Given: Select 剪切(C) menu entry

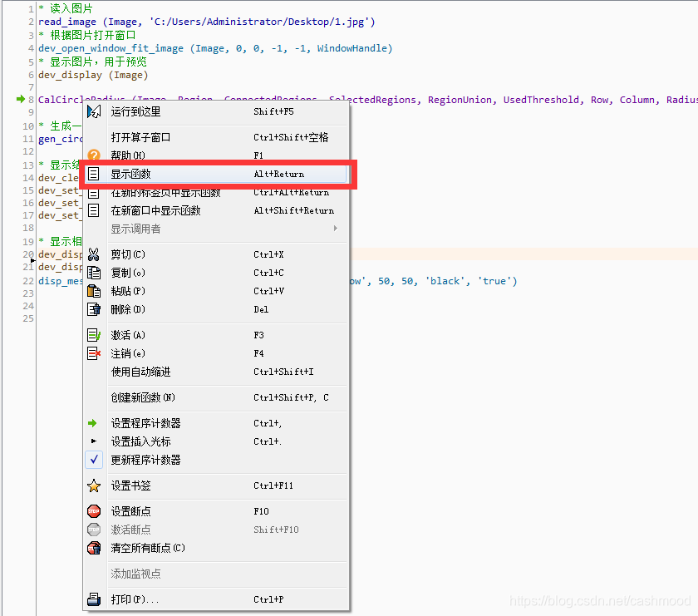Looking at the screenshot, I should [216, 254].
